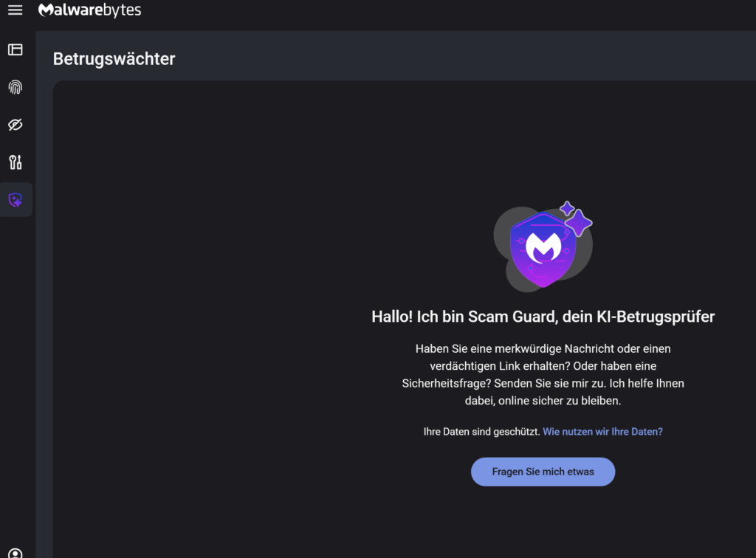Click the large sparkle star beside the shield

[x=578, y=223]
